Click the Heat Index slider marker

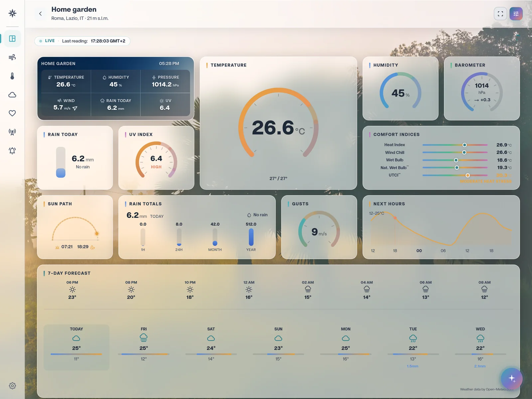coord(465,145)
